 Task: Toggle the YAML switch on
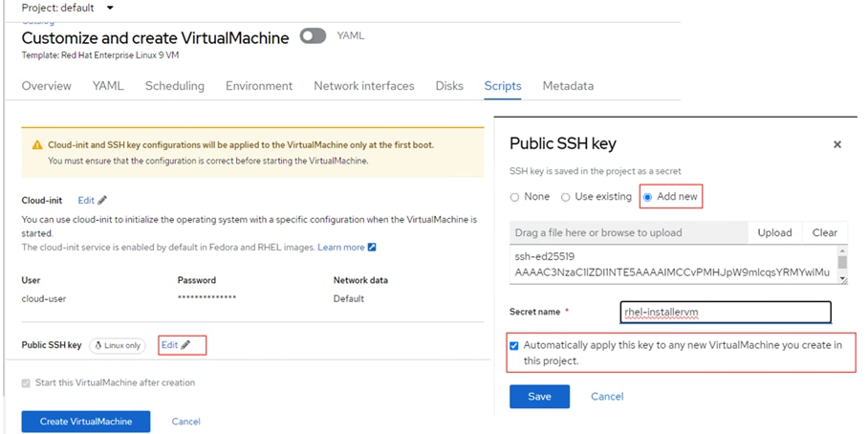tap(313, 36)
